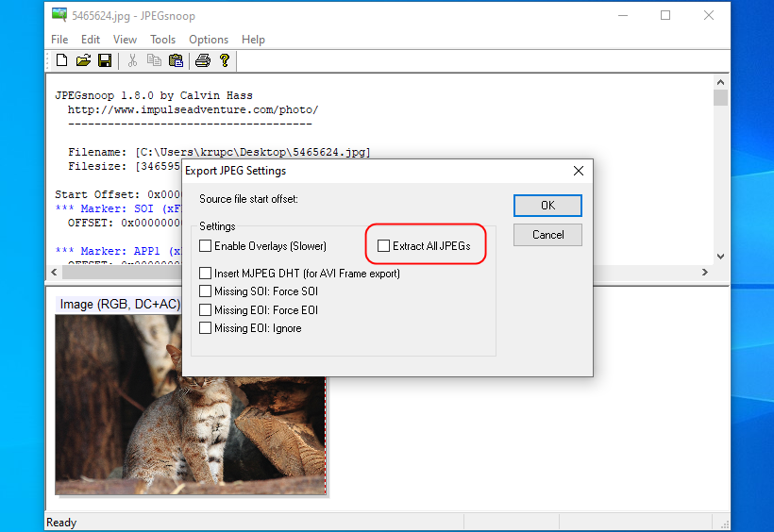774x532 pixels.
Task: Click the Marker: APP1 log line
Action: point(119,251)
